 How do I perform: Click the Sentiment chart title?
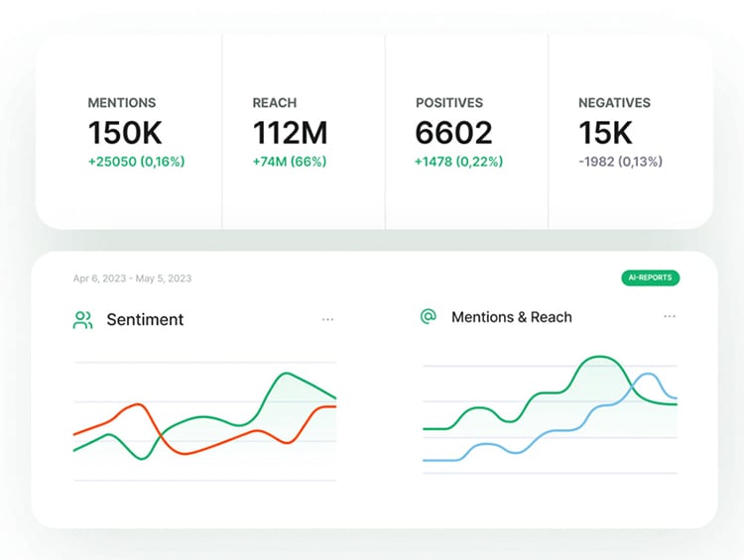[x=145, y=319]
